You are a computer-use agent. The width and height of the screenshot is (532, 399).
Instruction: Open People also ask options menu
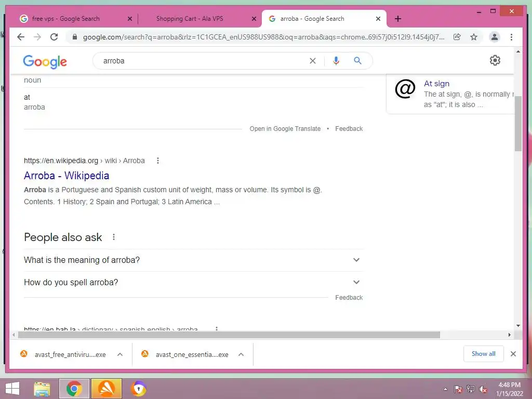point(114,237)
